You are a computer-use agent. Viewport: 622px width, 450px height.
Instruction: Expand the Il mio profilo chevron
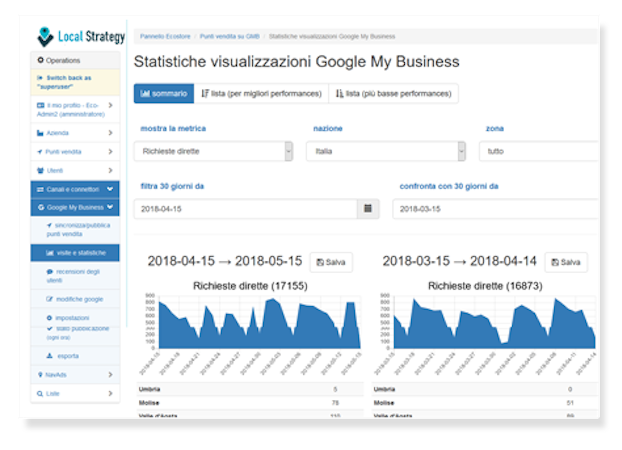click(110, 105)
